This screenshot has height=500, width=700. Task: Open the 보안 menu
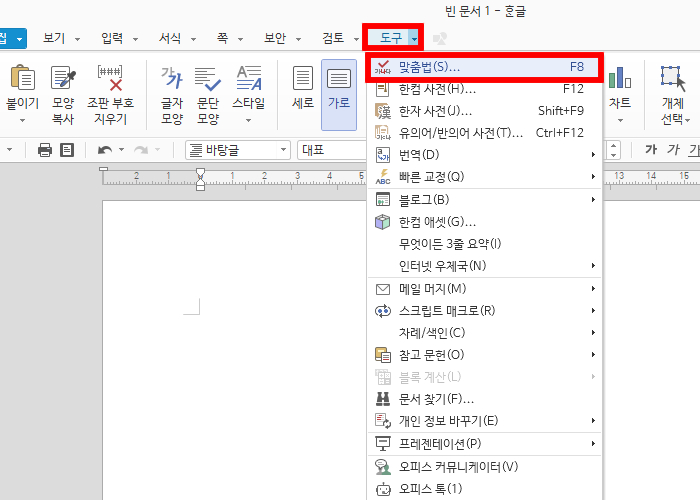coord(275,38)
